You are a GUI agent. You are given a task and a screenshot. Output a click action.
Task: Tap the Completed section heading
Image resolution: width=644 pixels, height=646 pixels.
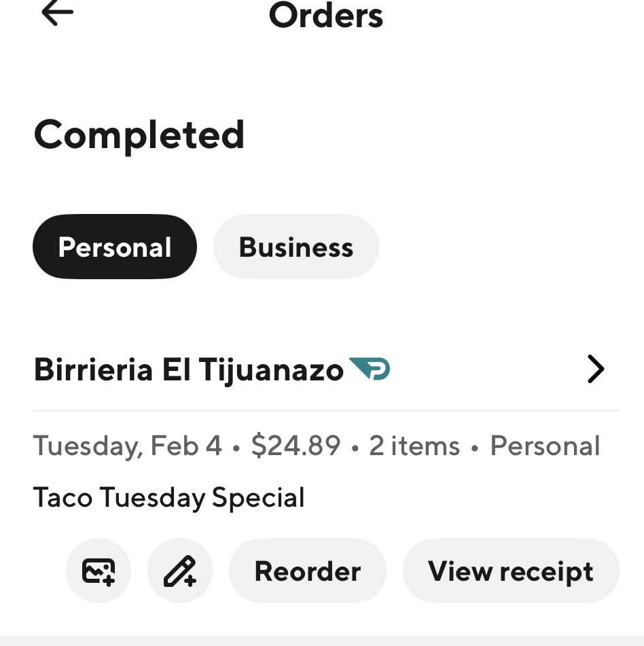tap(139, 134)
